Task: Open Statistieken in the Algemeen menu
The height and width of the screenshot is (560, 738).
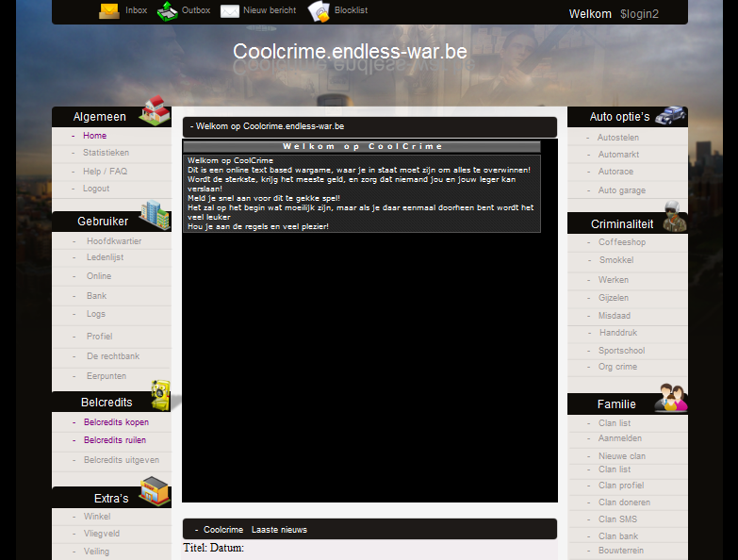Action: point(106,153)
